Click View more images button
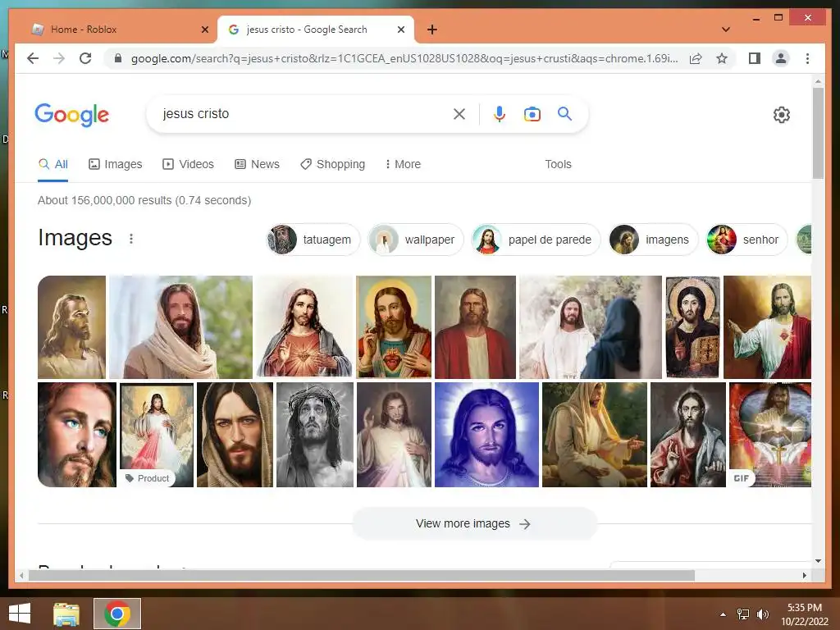The width and height of the screenshot is (840, 630). click(474, 524)
